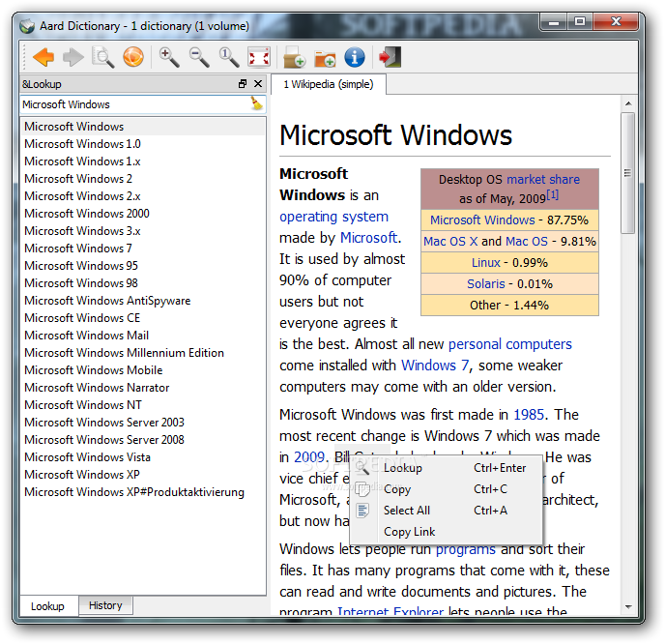Open the Linux link in the table

(486, 263)
